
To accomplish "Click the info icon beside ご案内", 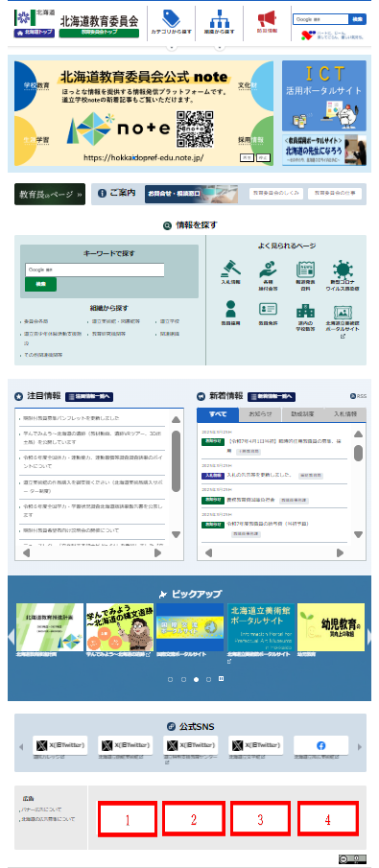I will [102, 193].
